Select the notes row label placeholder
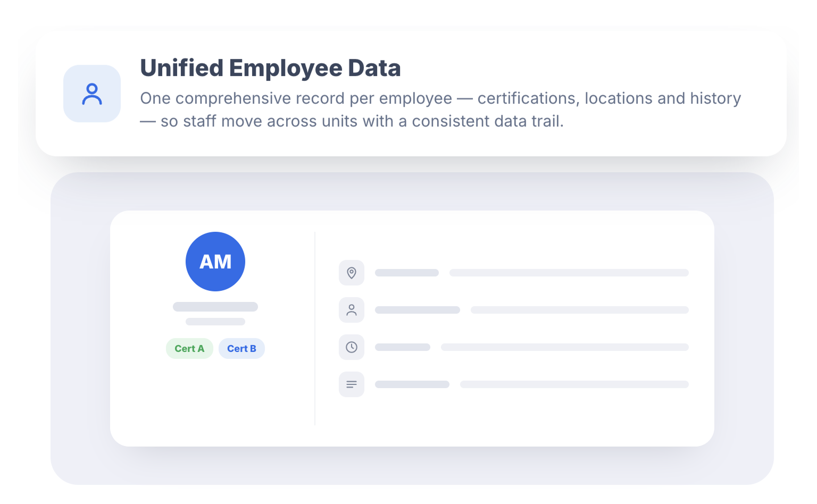The image size is (817, 504). coord(412,384)
